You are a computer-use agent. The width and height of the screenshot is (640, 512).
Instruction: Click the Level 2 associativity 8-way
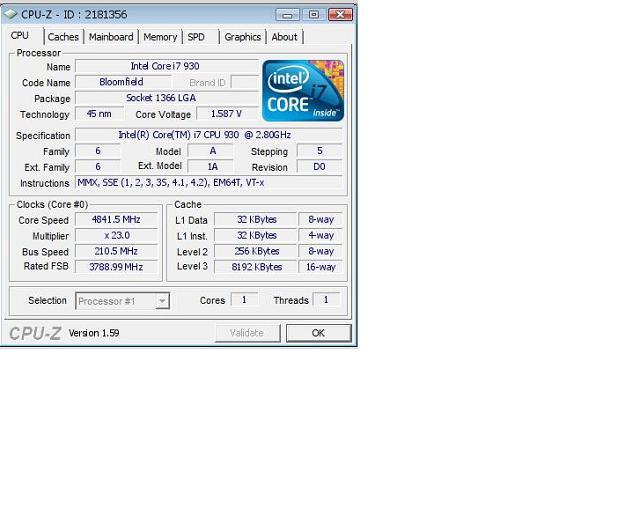click(320, 251)
